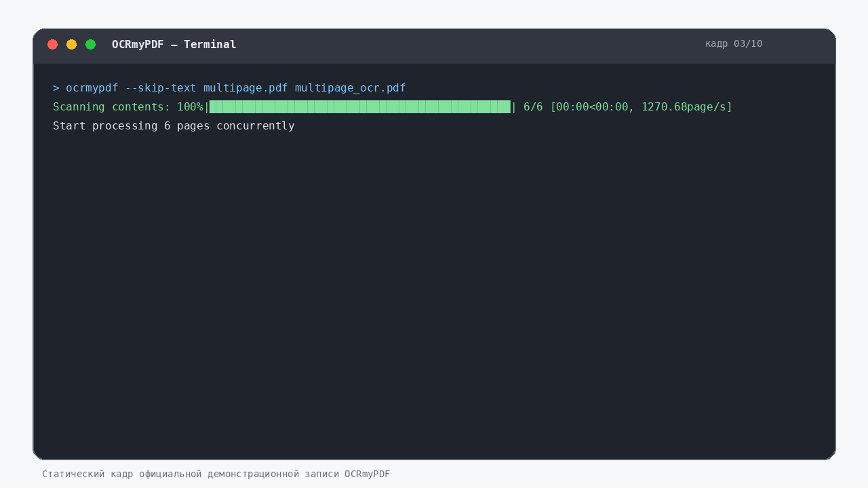The height and width of the screenshot is (488, 868).
Task: Click the "multipage.pdf" input filename
Action: pos(245,88)
